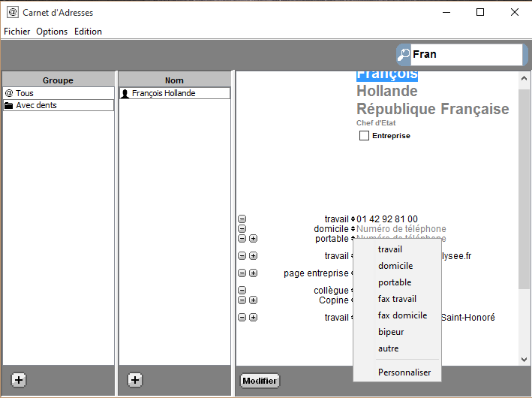
Task: Click the République Française company field
Action: pyautogui.click(x=433, y=109)
